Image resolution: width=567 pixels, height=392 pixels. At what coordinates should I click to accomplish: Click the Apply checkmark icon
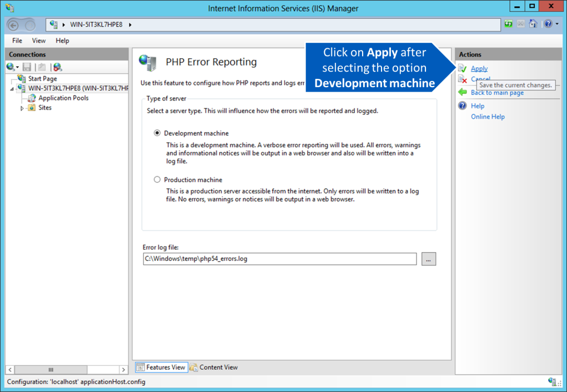tap(463, 68)
